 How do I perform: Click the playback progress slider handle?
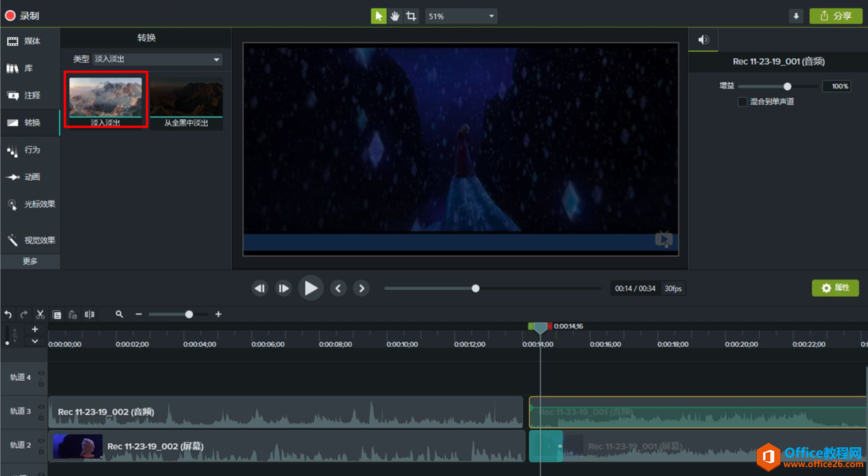click(x=476, y=288)
